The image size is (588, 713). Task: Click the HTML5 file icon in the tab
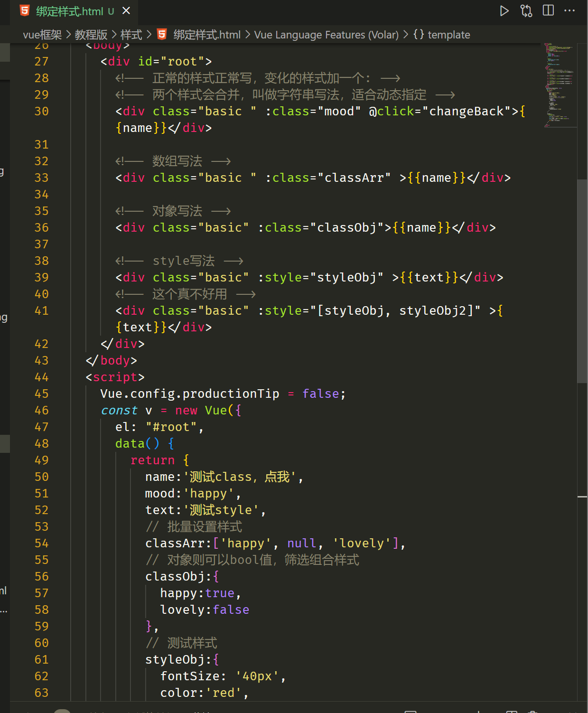pos(25,11)
